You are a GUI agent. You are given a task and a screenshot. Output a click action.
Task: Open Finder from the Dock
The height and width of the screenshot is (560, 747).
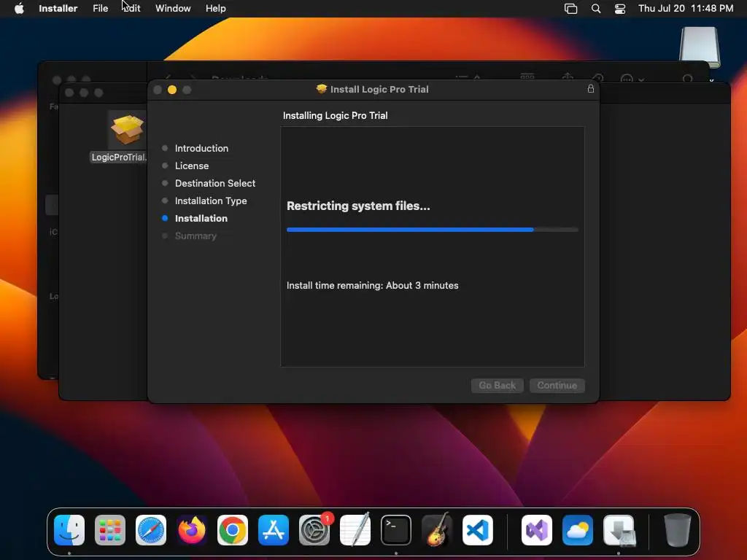[69, 530]
